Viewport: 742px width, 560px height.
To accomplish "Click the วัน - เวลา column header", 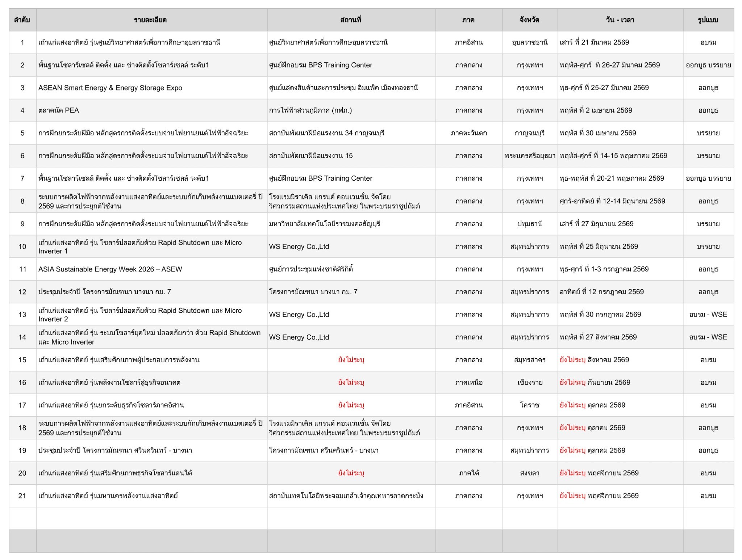I will click(x=621, y=20).
